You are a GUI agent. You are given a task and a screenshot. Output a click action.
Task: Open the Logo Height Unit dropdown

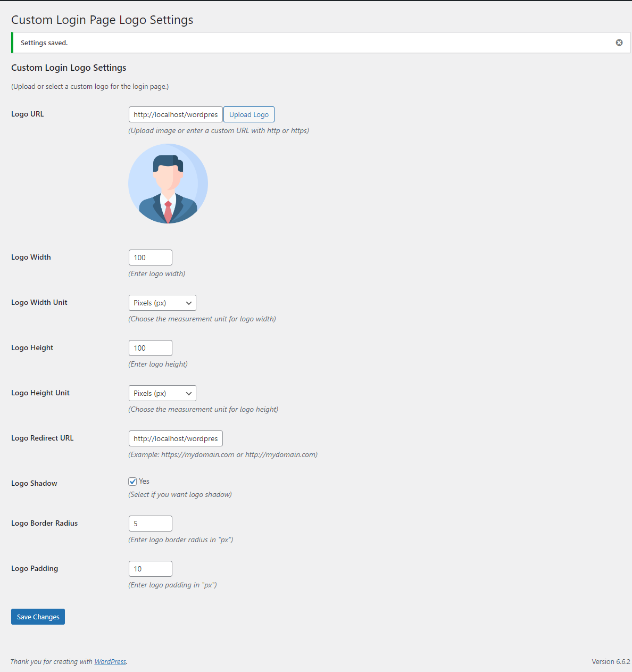(x=162, y=393)
